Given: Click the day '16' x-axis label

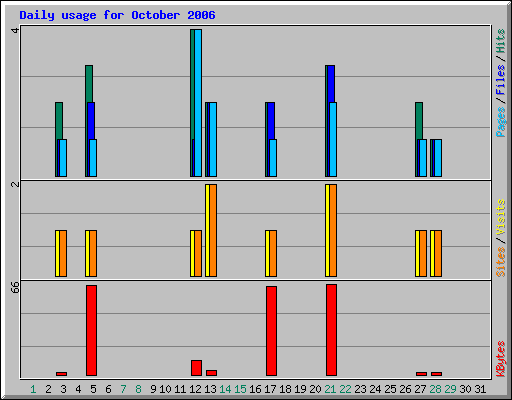Looking at the screenshot, I should pos(255,389).
